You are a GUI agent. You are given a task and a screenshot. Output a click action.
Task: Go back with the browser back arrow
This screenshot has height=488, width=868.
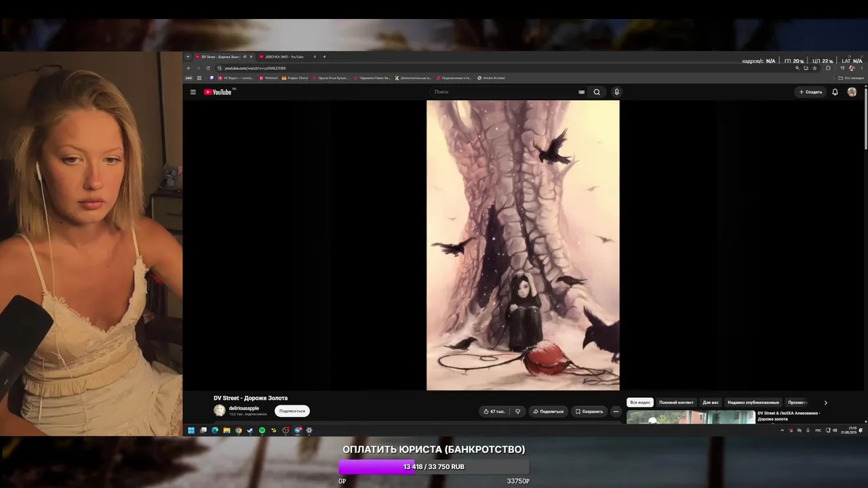[x=189, y=68]
